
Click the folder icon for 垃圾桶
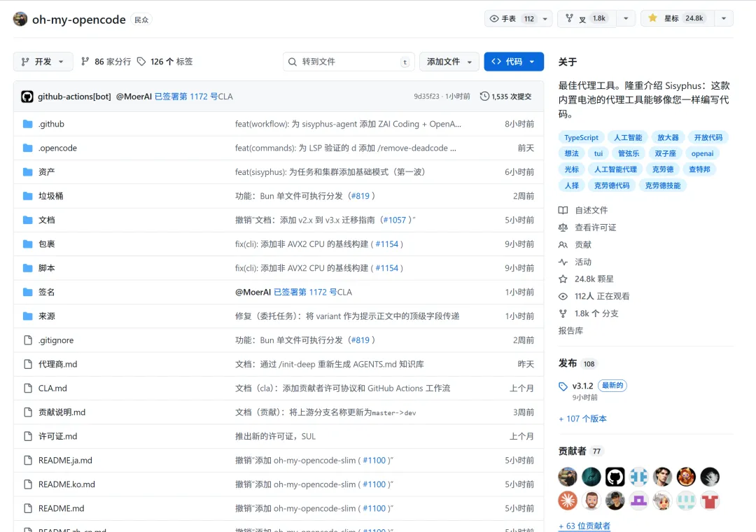[x=28, y=196]
